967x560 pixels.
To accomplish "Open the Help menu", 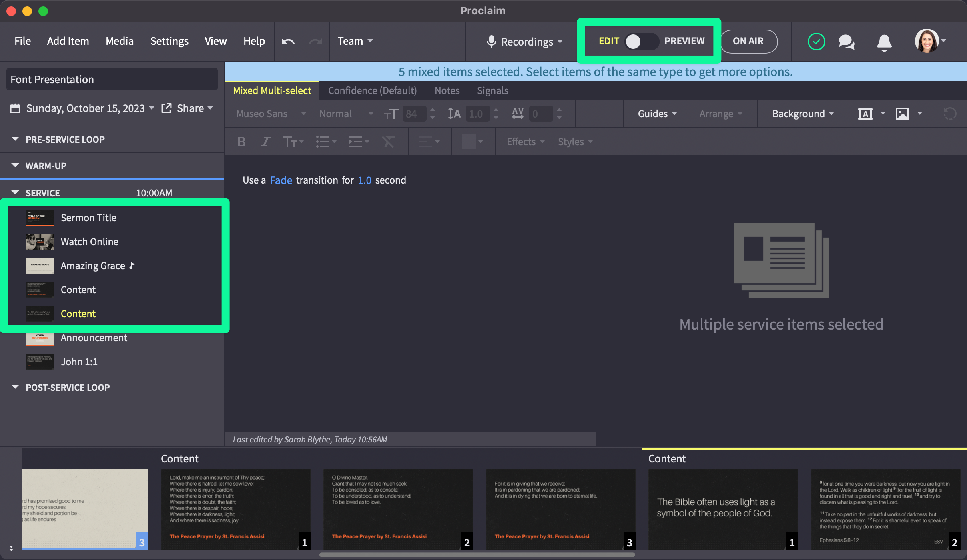I will coord(254,41).
